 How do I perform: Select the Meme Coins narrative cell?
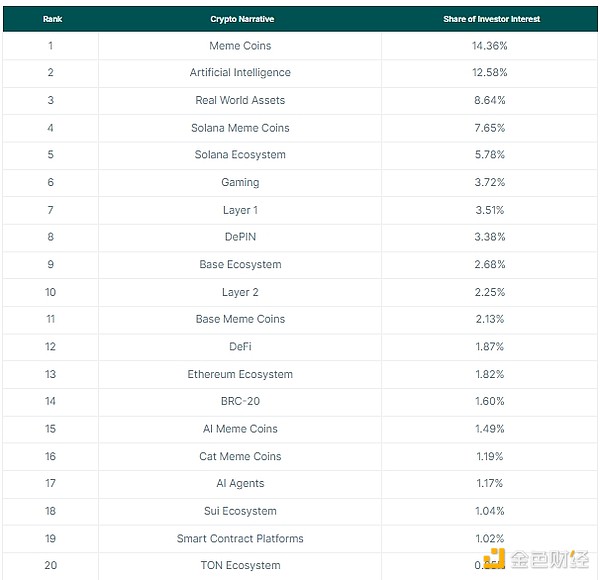[x=240, y=46]
